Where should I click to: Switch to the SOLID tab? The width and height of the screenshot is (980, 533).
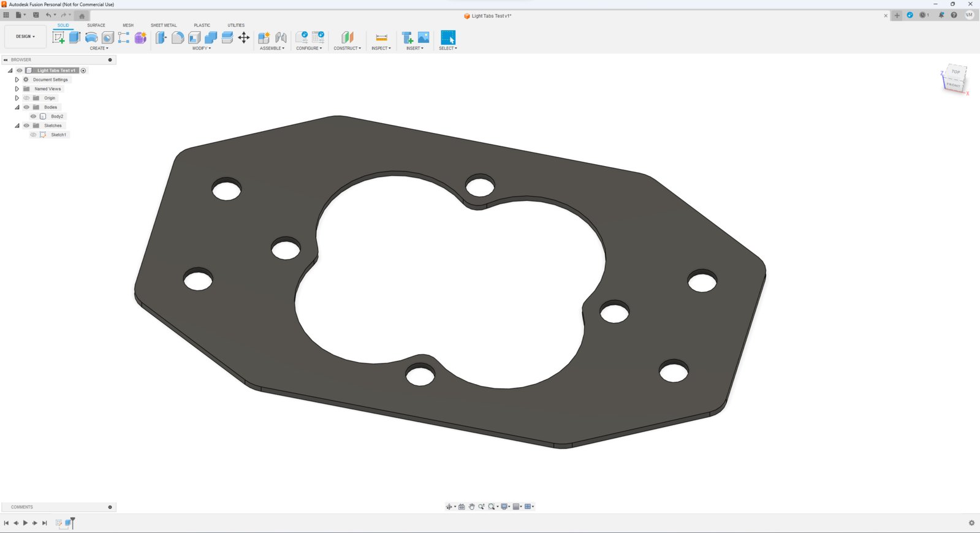(63, 25)
